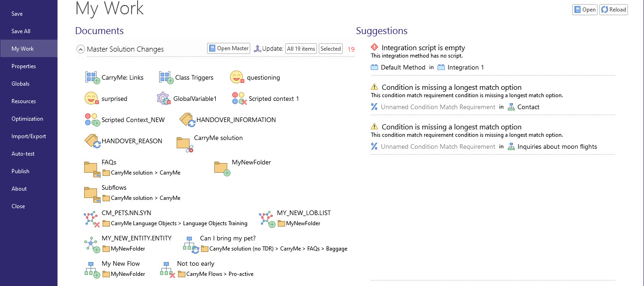Screen dimensions: 644x286
Task: Click the Scripted context 1 icon
Action: [237, 98]
